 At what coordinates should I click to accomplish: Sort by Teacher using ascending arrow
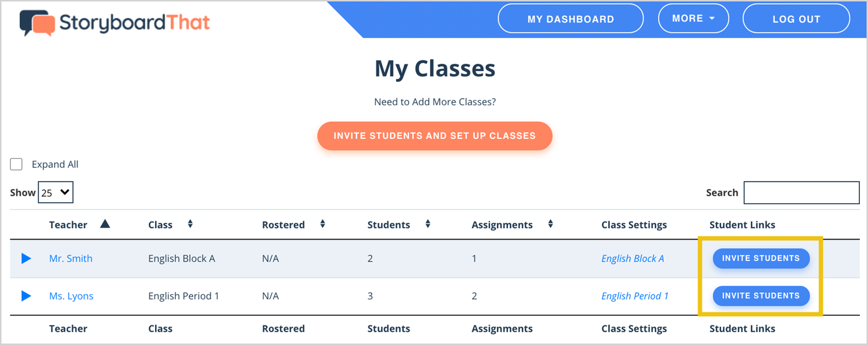[x=105, y=224]
